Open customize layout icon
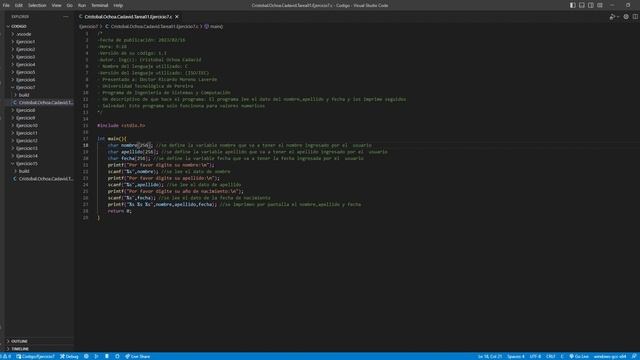 tap(600, 5)
